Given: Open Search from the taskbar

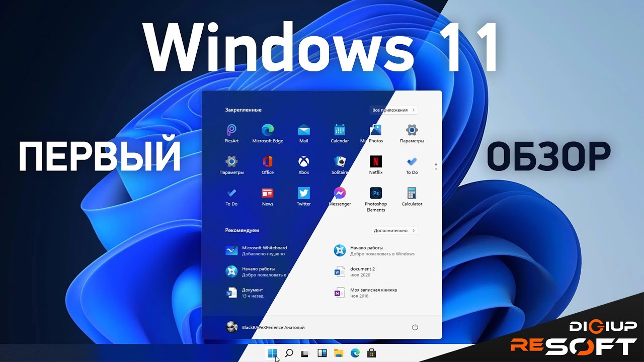Looking at the screenshot, I should pyautogui.click(x=289, y=353).
